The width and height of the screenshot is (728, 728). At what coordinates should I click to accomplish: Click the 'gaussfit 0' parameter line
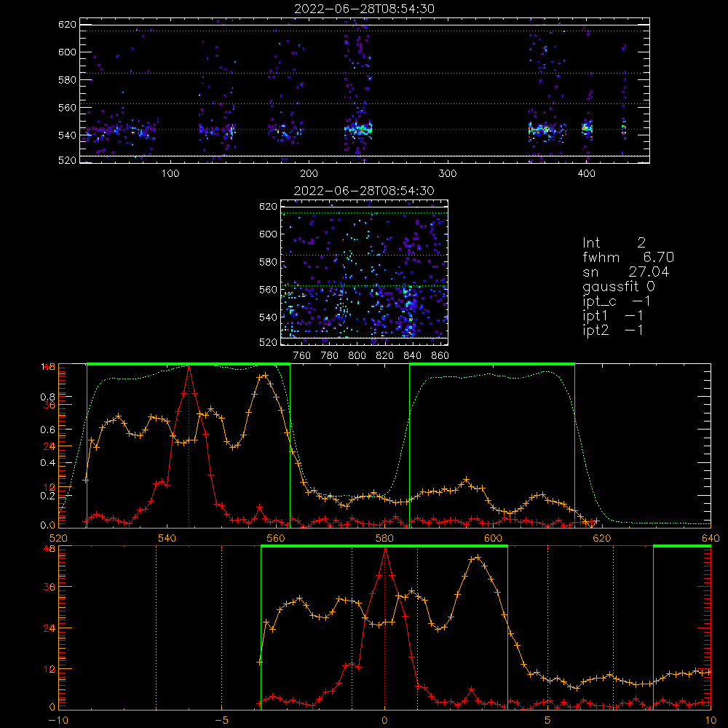[618, 286]
